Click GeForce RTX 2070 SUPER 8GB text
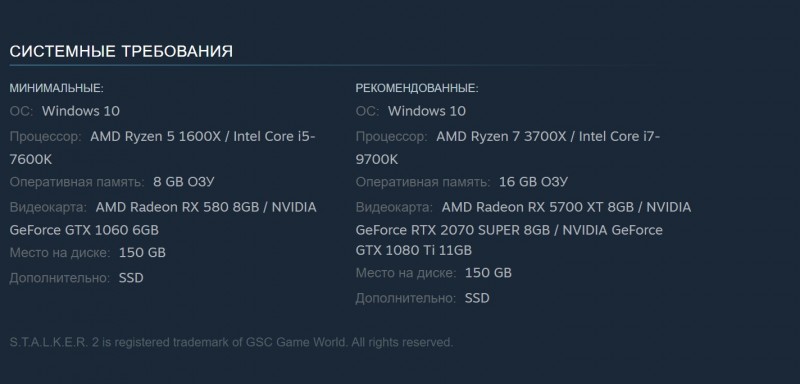This screenshot has height=384, width=800. pos(453,230)
